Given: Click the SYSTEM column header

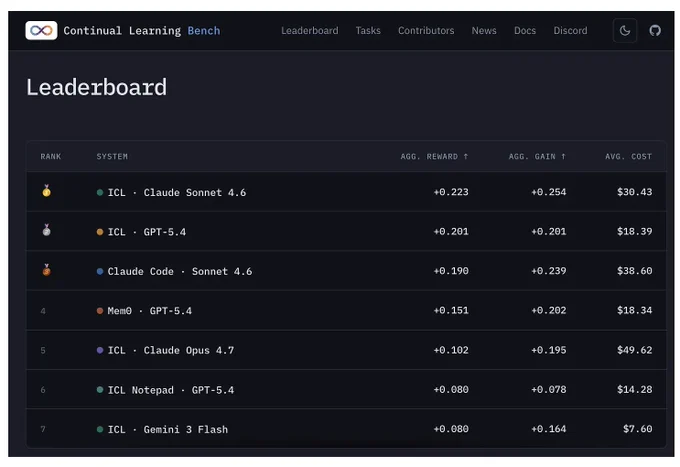Looking at the screenshot, I should [112, 157].
